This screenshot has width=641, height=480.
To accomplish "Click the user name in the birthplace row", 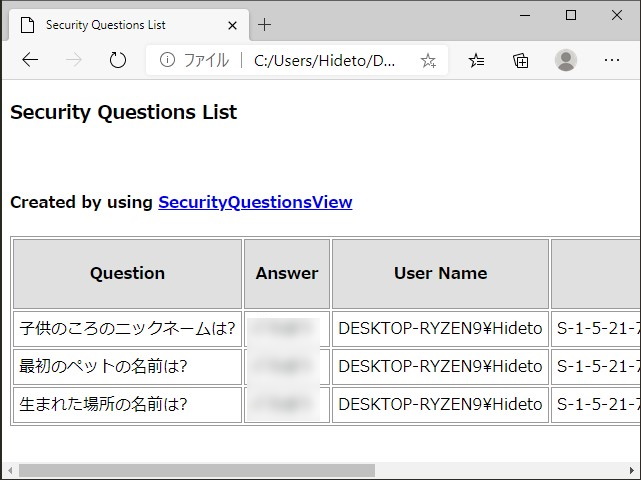I will (440, 404).
